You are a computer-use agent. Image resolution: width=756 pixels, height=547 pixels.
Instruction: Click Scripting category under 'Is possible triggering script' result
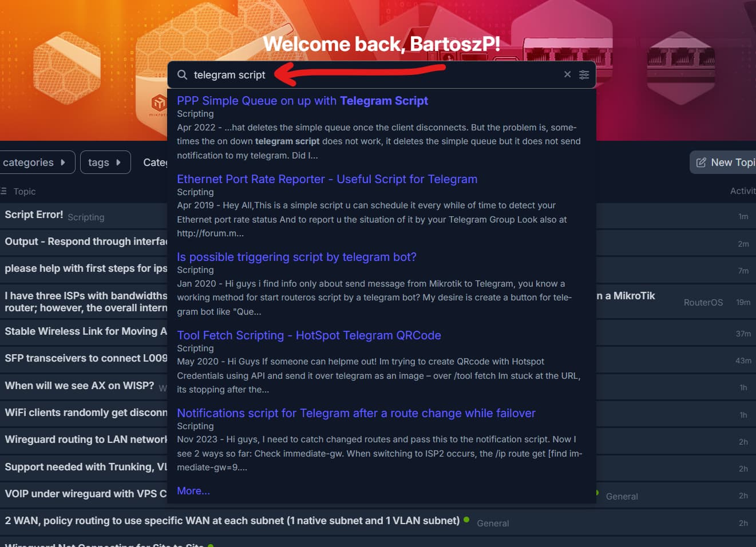(x=195, y=270)
